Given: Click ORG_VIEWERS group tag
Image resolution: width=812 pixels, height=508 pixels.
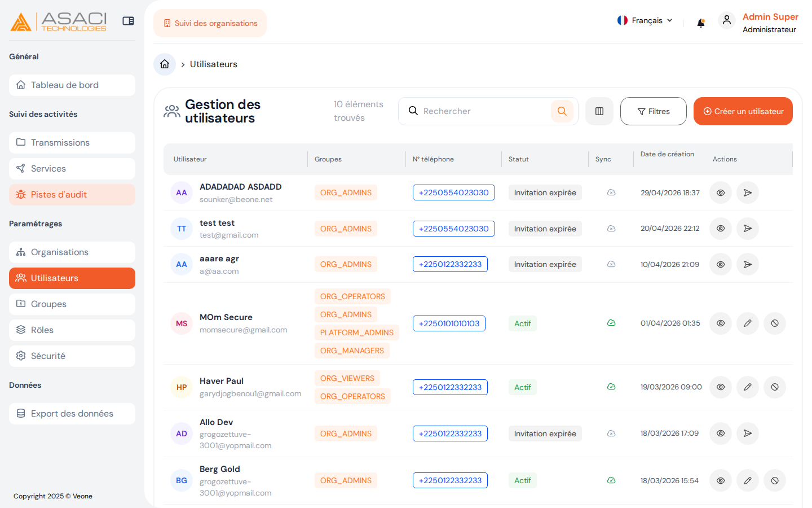Looking at the screenshot, I should point(347,378).
